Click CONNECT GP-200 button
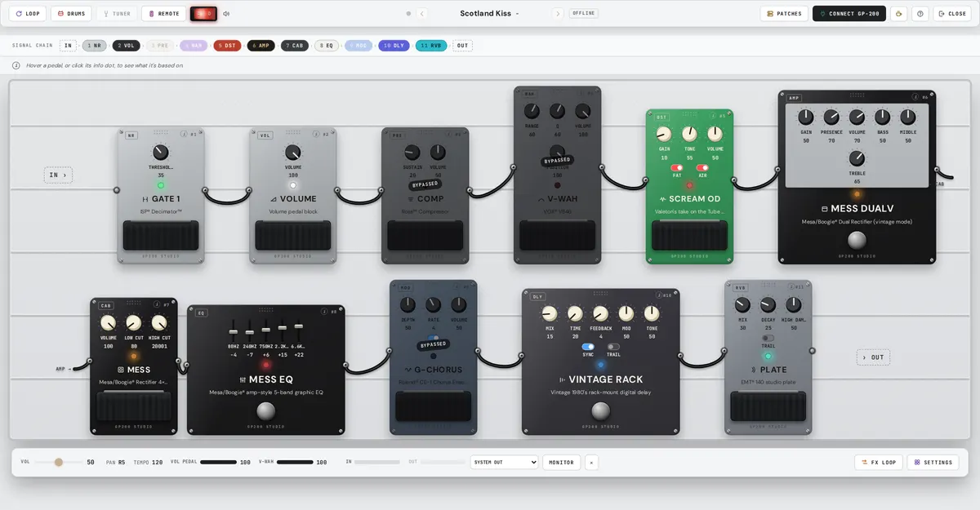The height and width of the screenshot is (510, 980). [x=849, y=13]
